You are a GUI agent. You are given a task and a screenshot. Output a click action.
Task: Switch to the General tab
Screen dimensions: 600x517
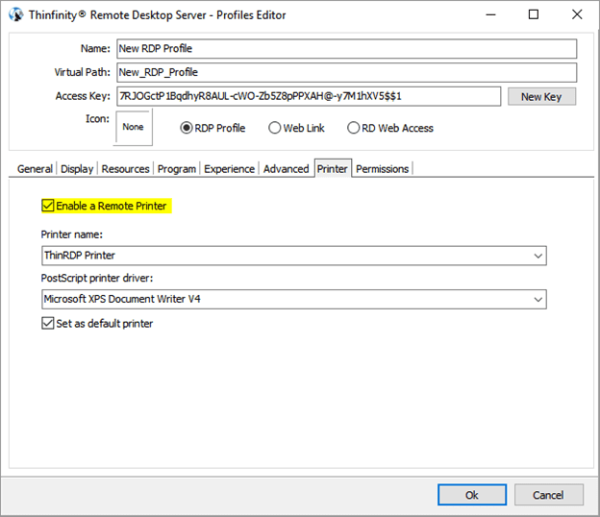click(x=35, y=169)
